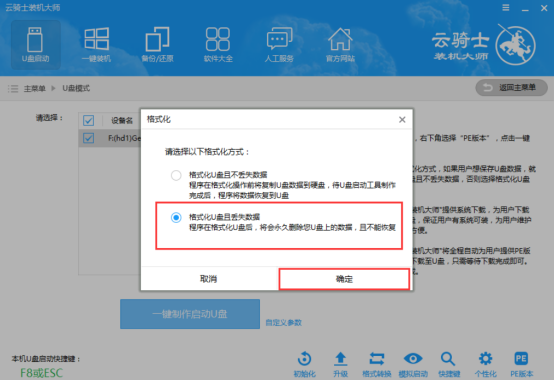Click the 云骑士 knight logo
554x381 pixels.
[515, 45]
